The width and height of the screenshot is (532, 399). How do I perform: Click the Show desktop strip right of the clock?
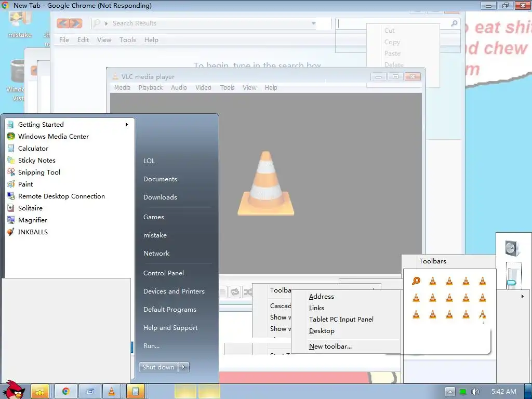[528, 392]
